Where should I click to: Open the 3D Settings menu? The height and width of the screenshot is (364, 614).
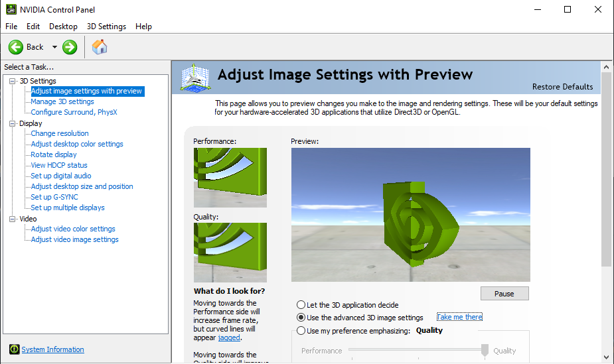point(106,27)
